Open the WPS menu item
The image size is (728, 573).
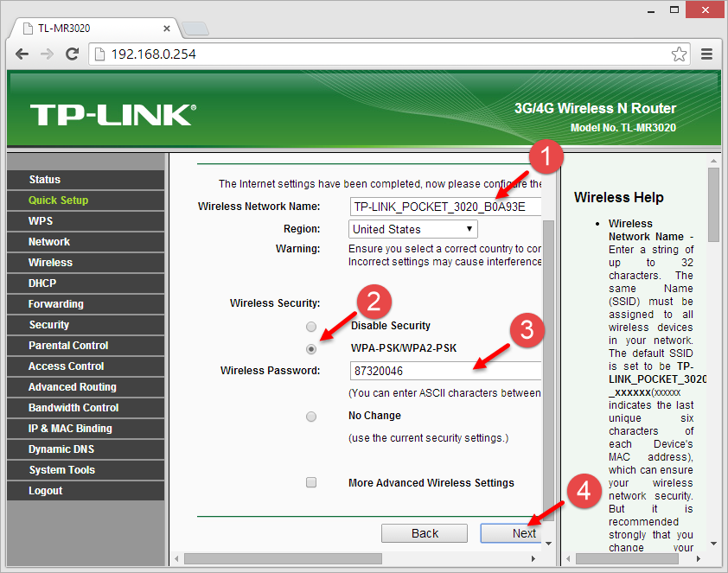click(x=86, y=221)
